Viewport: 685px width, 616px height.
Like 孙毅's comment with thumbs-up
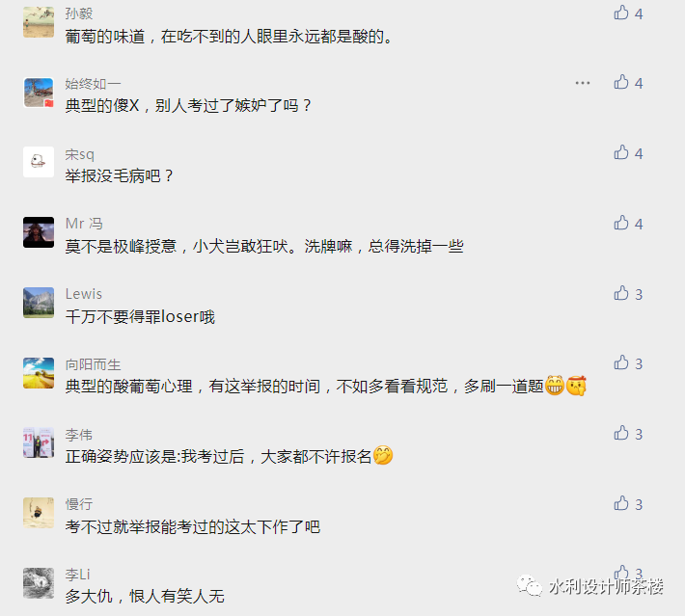tap(620, 13)
